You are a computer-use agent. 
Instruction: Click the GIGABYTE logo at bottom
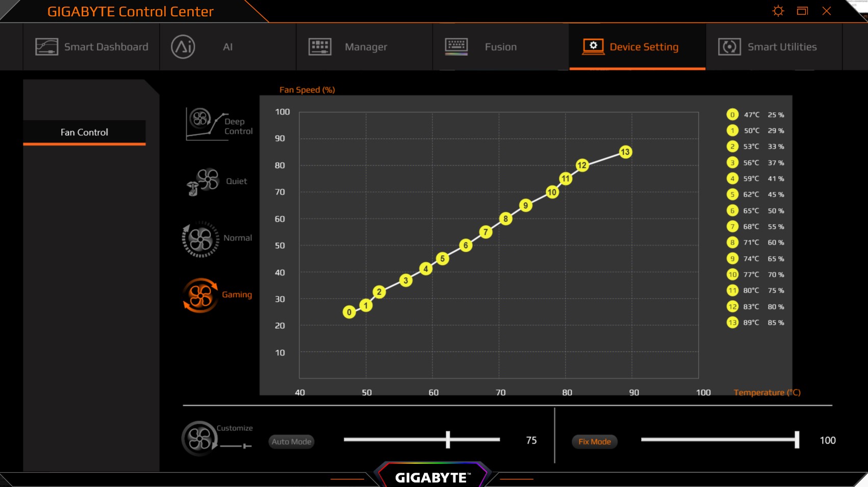point(433,477)
